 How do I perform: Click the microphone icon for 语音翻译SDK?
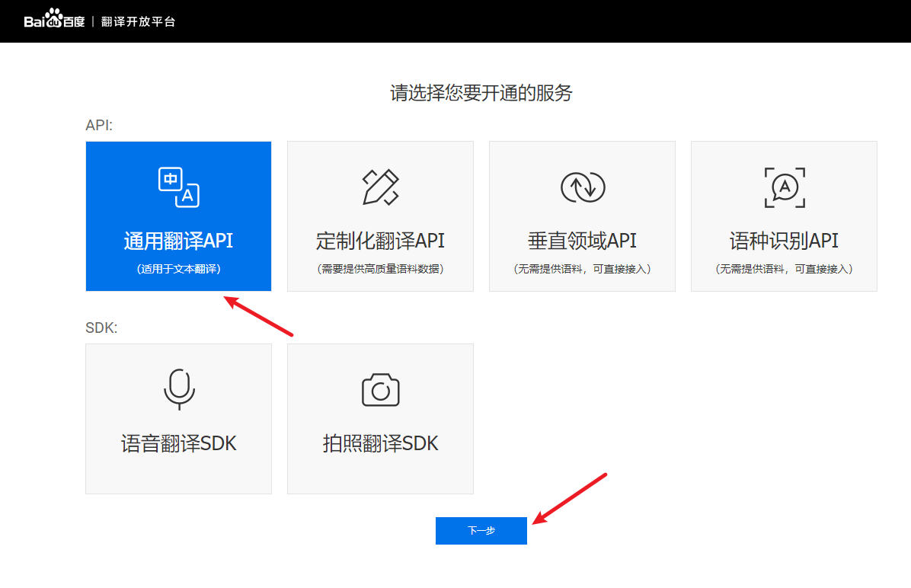tap(179, 389)
